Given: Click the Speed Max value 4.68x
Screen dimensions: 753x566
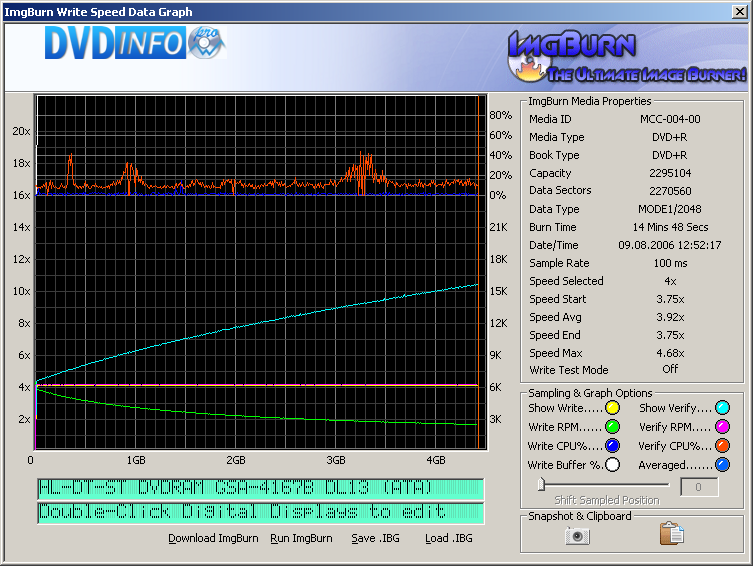Looking at the screenshot, I should [670, 353].
